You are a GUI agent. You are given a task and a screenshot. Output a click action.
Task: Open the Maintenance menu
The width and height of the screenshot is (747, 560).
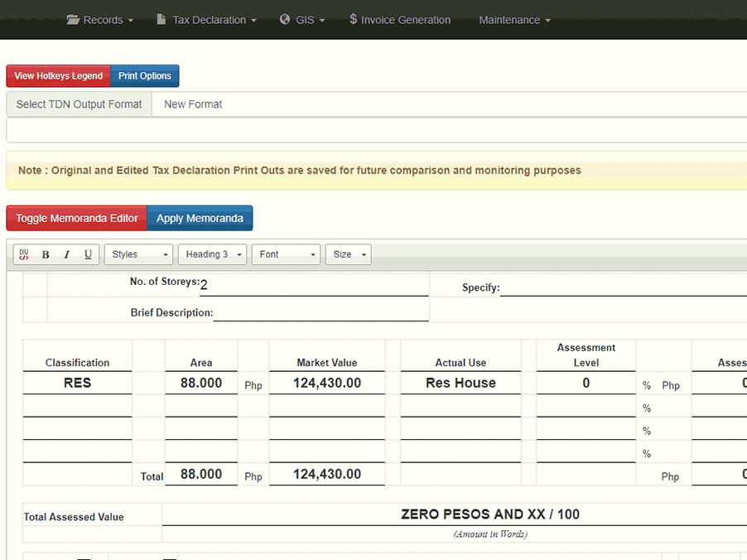(x=514, y=20)
